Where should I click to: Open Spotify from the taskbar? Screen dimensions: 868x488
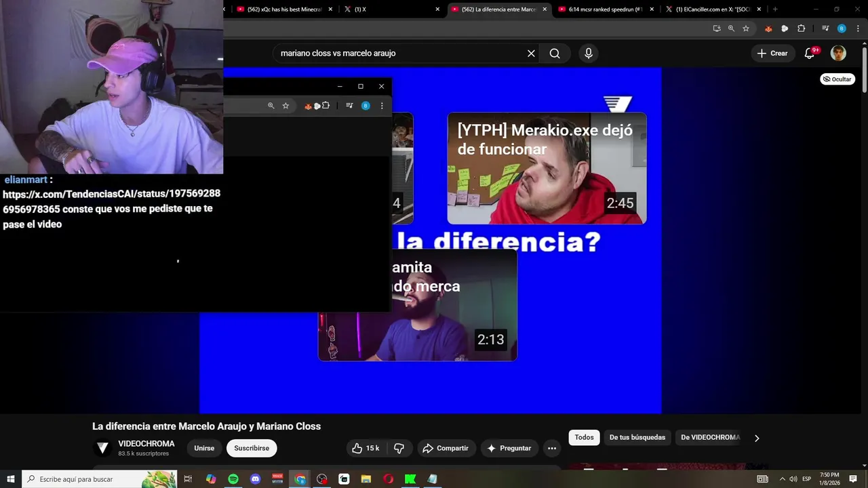point(233,479)
